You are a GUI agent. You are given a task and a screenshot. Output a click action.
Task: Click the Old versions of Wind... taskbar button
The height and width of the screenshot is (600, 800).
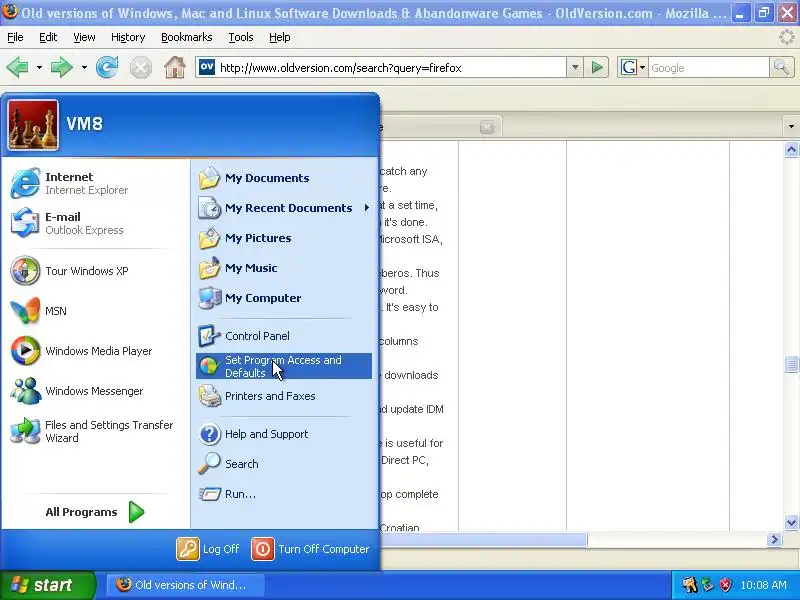185,585
